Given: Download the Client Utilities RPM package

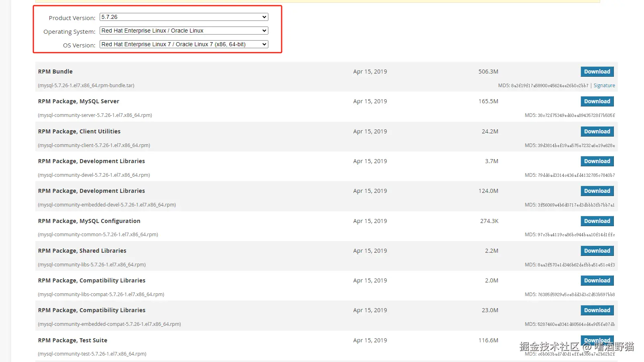Looking at the screenshot, I should [597, 131].
